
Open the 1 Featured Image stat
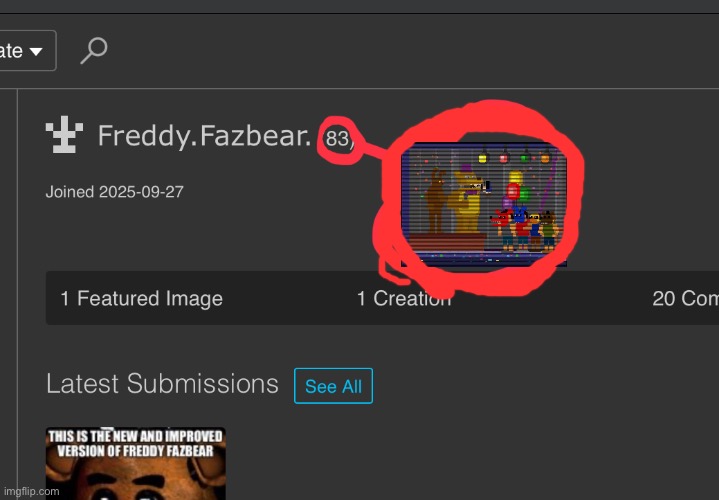[x=142, y=299]
